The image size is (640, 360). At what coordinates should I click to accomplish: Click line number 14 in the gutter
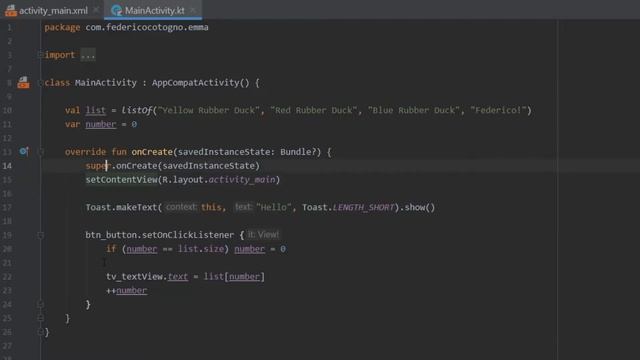point(7,166)
